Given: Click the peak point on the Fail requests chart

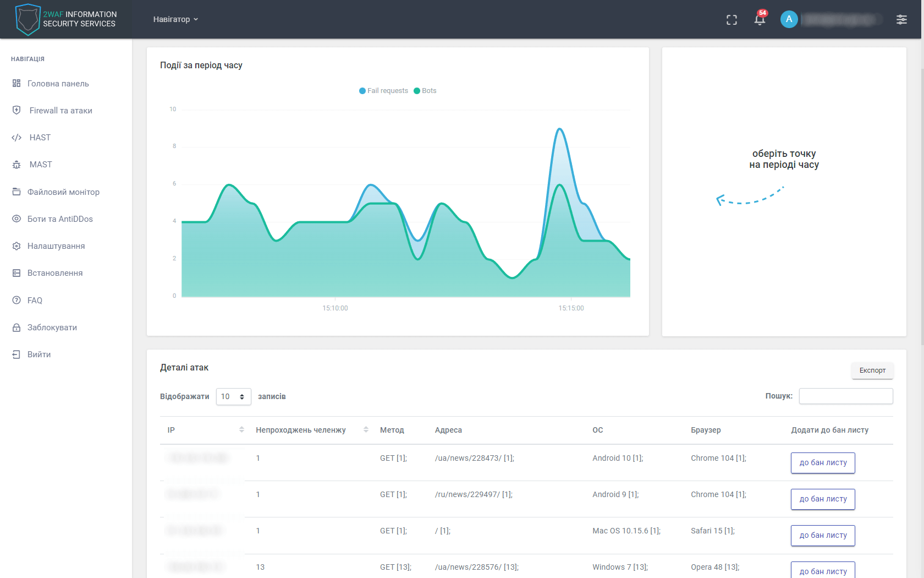Looking at the screenshot, I should [559, 129].
